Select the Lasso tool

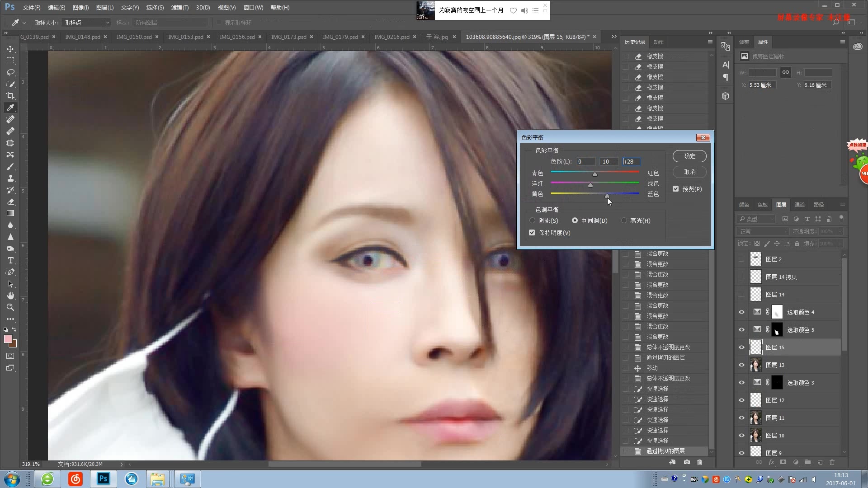pos(10,72)
